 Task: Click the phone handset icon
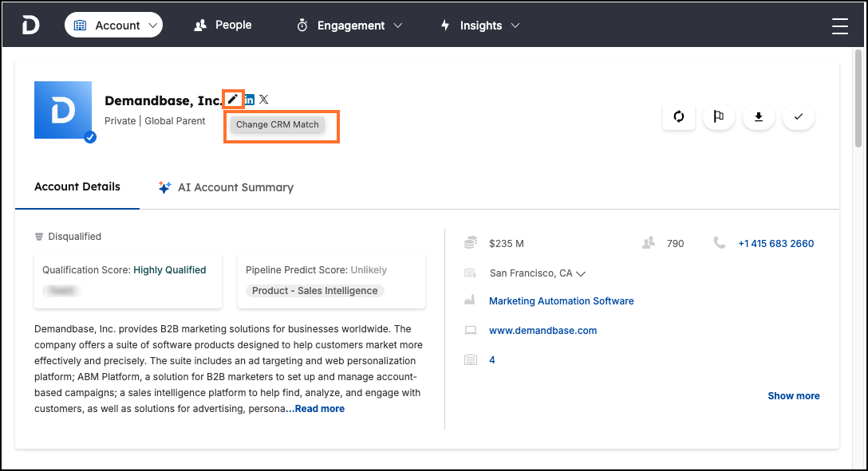click(719, 243)
